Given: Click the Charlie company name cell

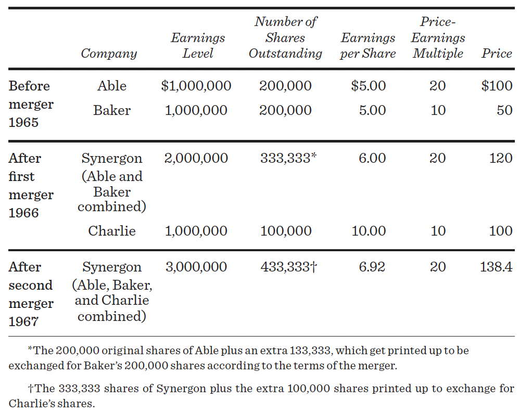Looking at the screenshot, I should (112, 231).
